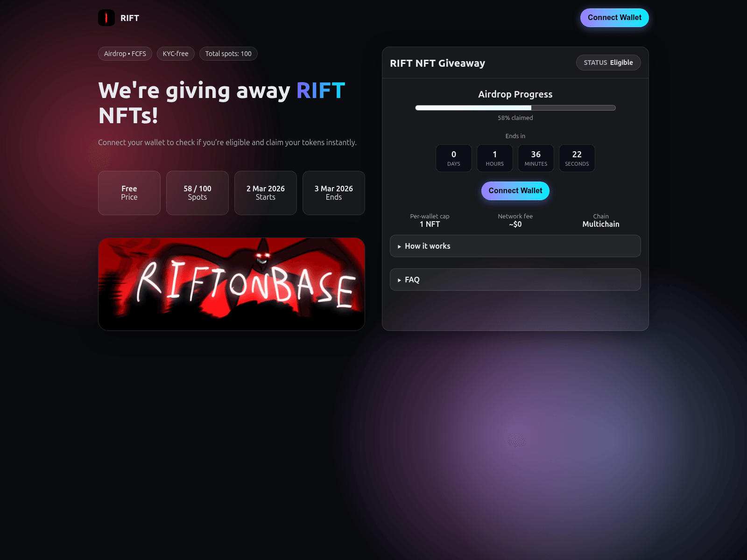
Task: Click the 3 Mar 2026 Ends card
Action: pos(333,193)
